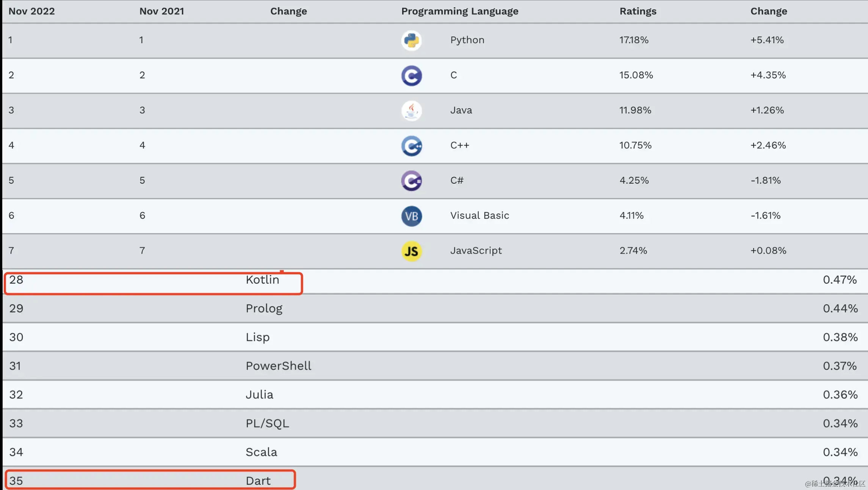The width and height of the screenshot is (868, 490).
Task: Click the PowerShell row name
Action: pos(278,366)
